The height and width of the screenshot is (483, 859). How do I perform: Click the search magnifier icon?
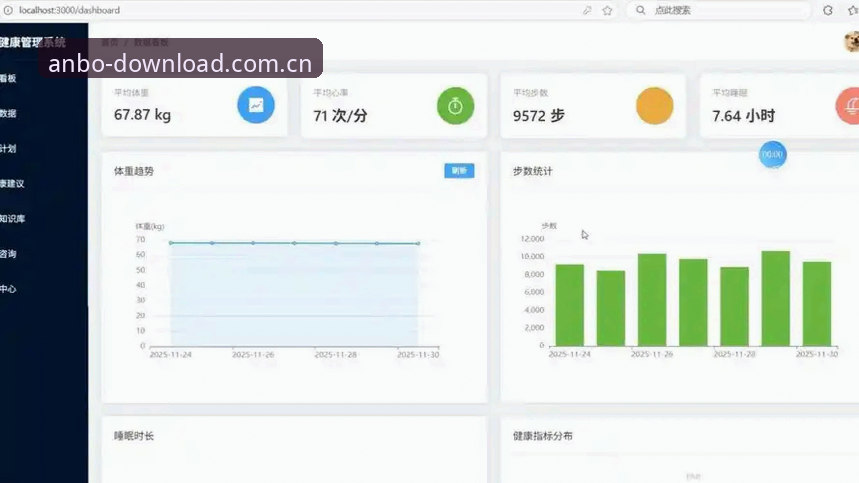click(x=640, y=10)
